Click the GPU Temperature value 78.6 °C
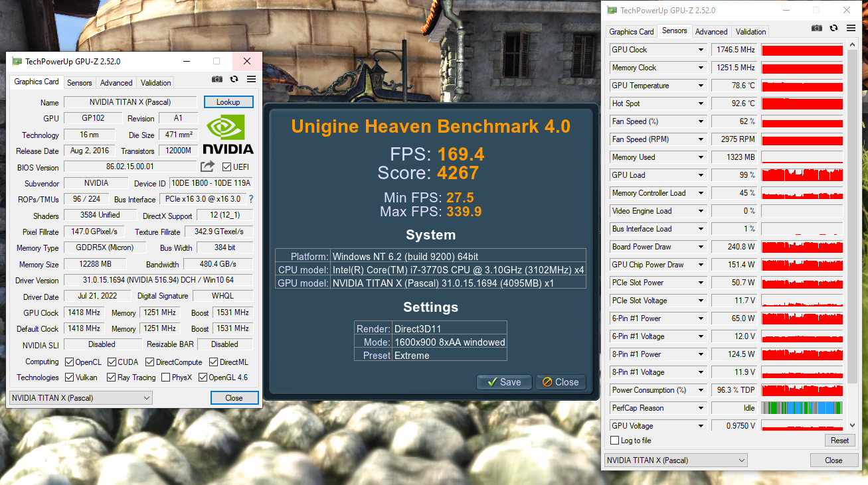Viewport: 868px width, 485px height. pos(735,86)
